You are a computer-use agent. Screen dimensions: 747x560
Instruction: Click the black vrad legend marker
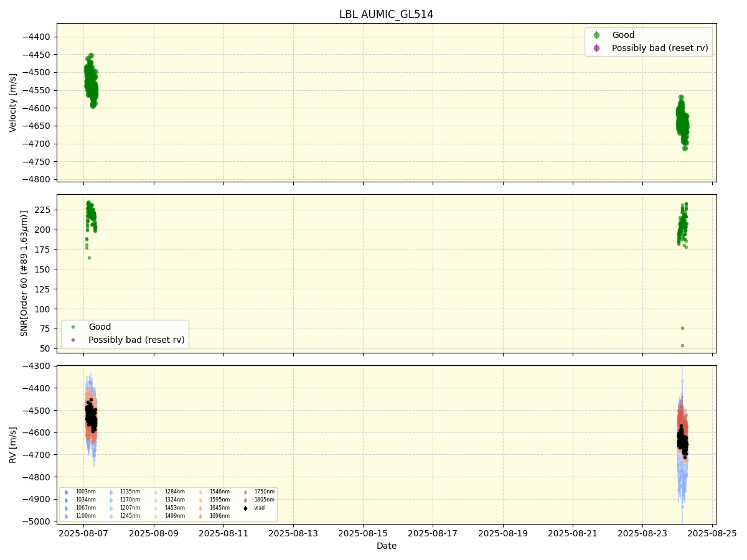tap(245, 508)
